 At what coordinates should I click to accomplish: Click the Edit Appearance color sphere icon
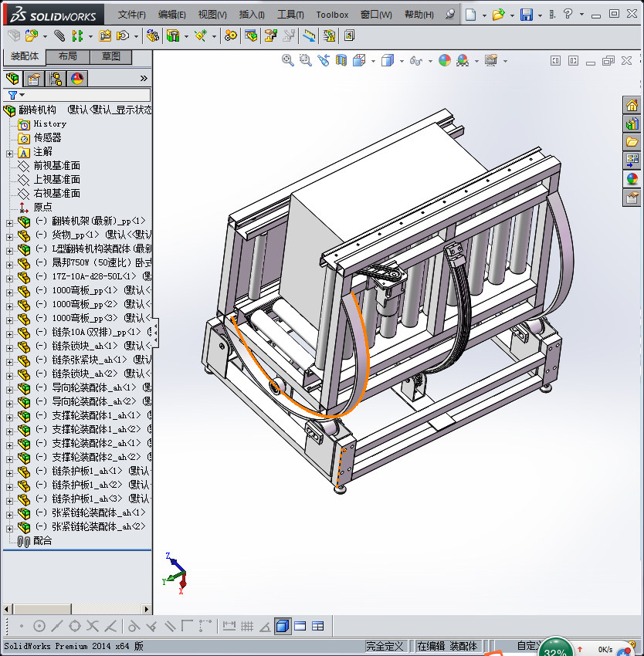444,60
